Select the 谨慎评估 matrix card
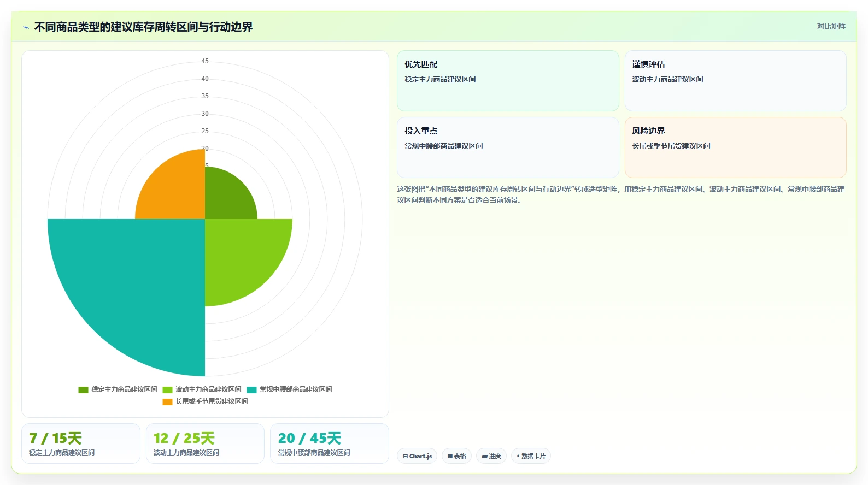The width and height of the screenshot is (868, 485). pyautogui.click(x=735, y=81)
